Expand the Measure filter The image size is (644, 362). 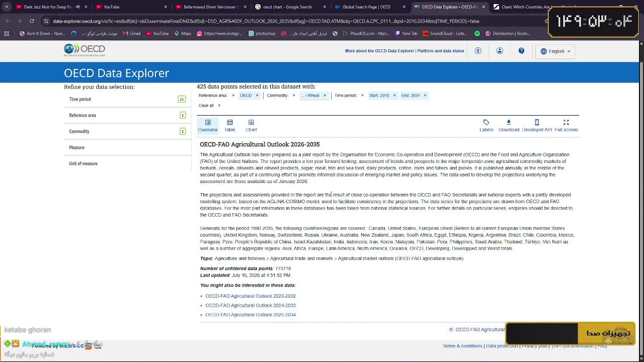click(127, 147)
